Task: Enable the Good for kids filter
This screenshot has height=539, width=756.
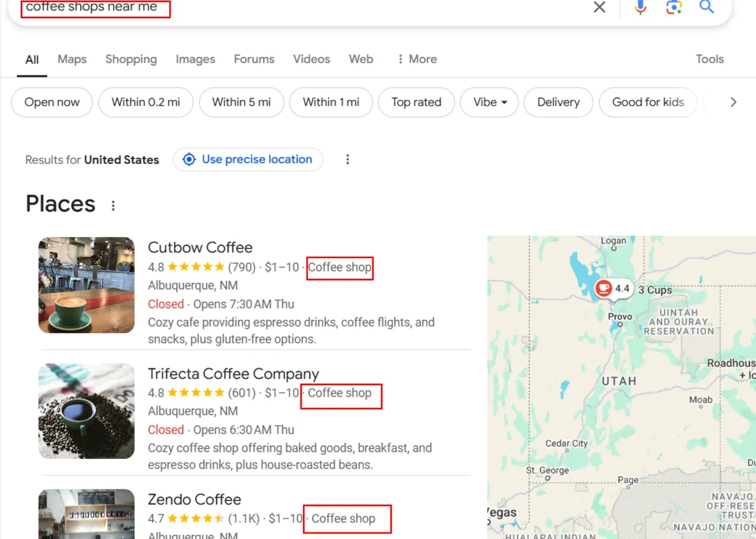Action: 647,102
